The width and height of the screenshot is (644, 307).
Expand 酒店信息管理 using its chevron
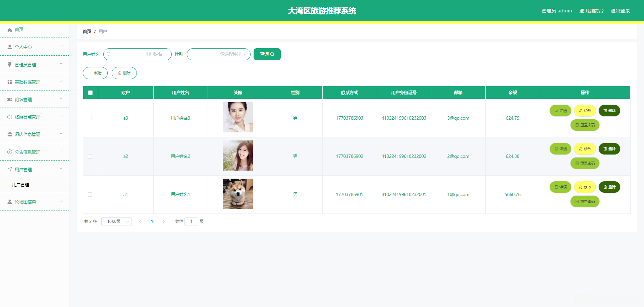pyautogui.click(x=61, y=133)
